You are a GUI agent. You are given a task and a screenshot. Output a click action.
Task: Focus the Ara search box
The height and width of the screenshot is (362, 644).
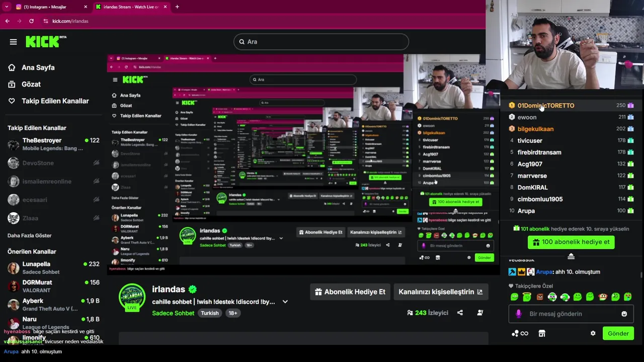tap(321, 42)
